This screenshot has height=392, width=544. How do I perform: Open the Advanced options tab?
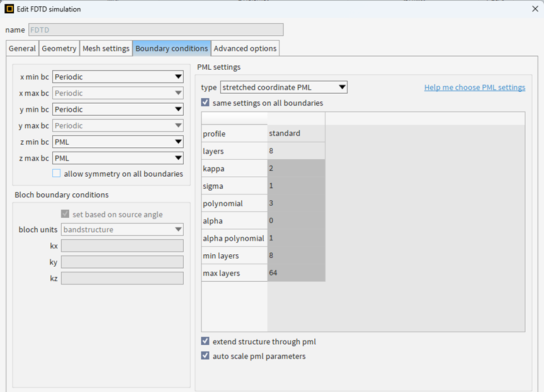(x=245, y=48)
